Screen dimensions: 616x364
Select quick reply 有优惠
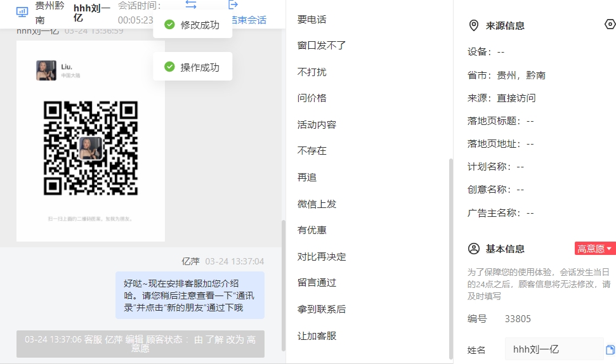point(312,230)
